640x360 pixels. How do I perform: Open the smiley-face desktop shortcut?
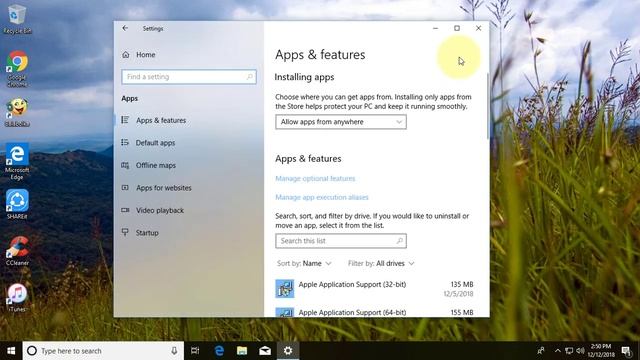17,112
